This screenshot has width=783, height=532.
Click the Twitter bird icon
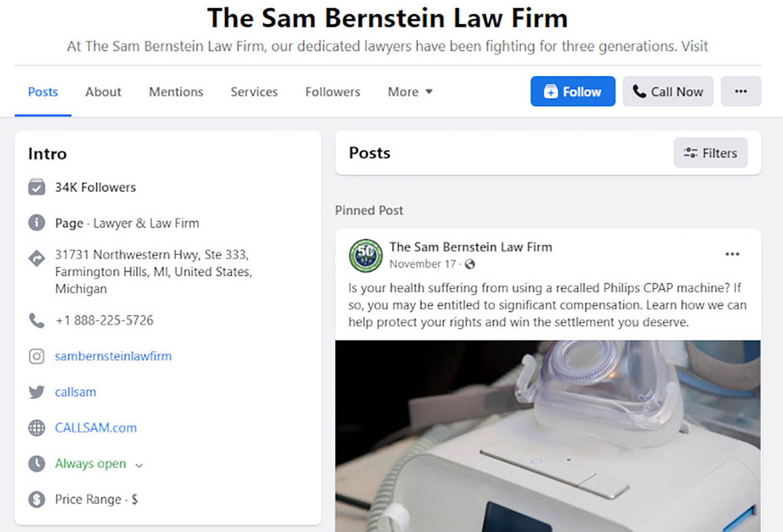coord(37,392)
